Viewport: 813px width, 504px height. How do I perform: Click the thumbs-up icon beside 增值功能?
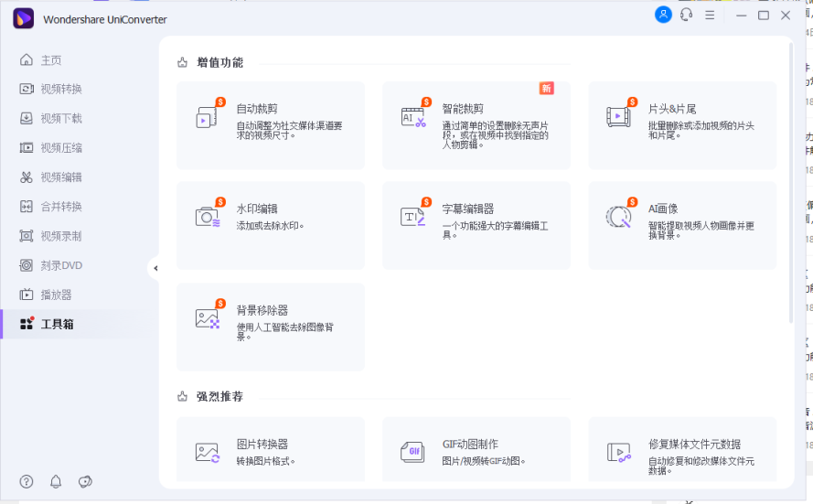click(182, 63)
